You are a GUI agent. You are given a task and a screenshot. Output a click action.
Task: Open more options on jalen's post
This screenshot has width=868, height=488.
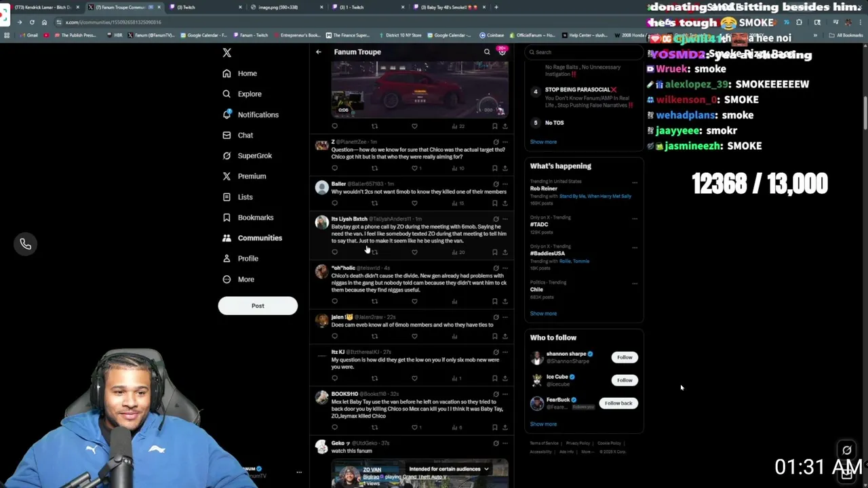point(505,317)
